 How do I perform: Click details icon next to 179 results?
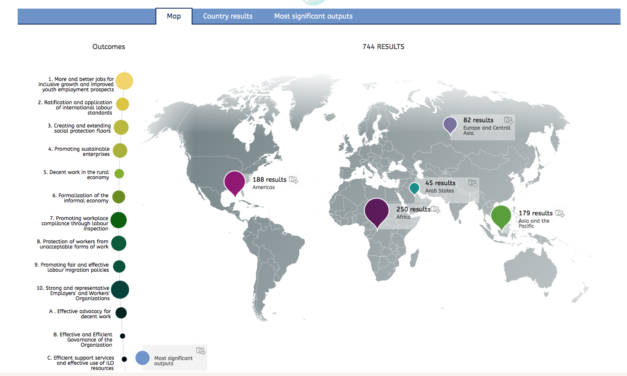click(x=560, y=213)
